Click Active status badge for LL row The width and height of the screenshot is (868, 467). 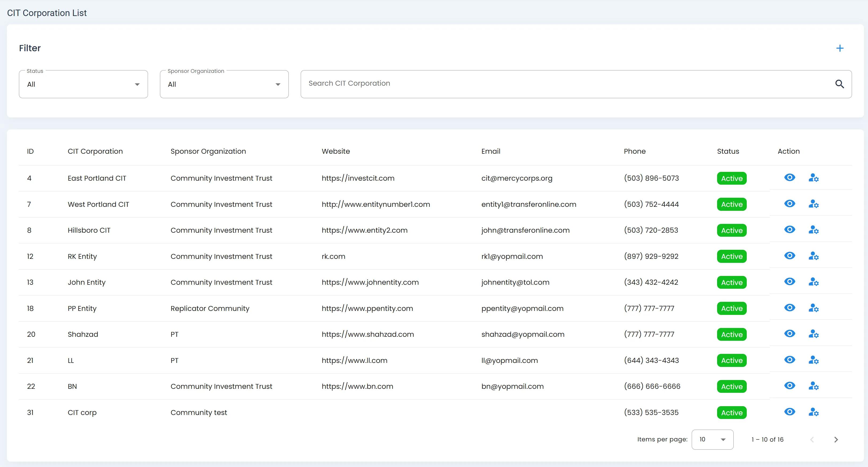(x=732, y=361)
